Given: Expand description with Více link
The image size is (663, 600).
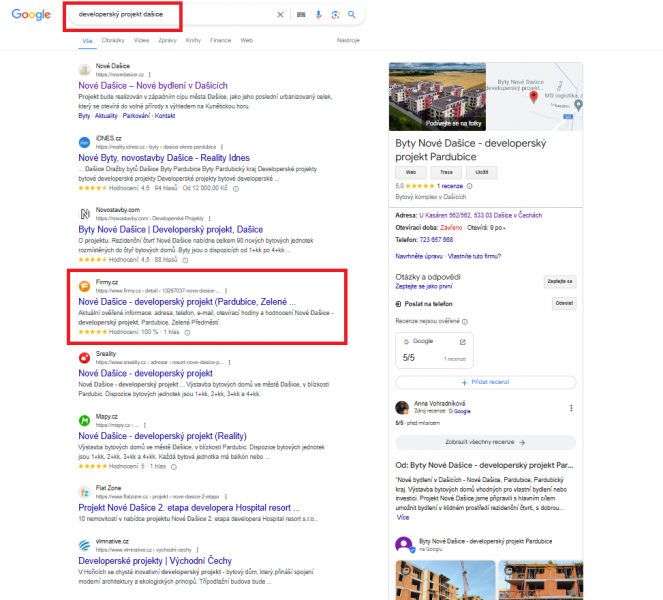Looking at the screenshot, I should 403,517.
